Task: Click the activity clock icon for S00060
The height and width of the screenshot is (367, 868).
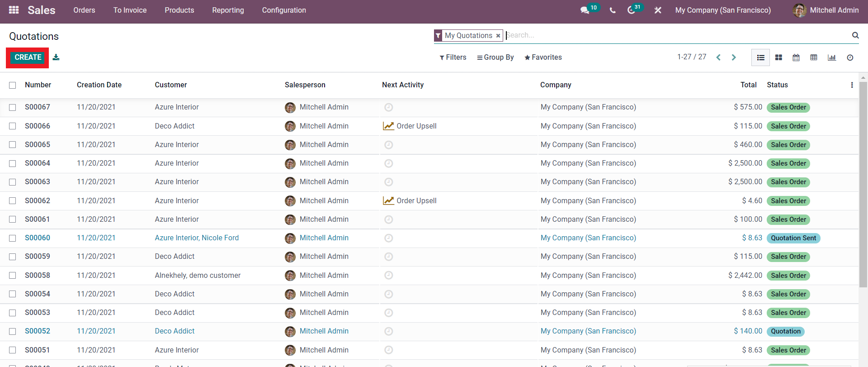Action: [x=388, y=238]
